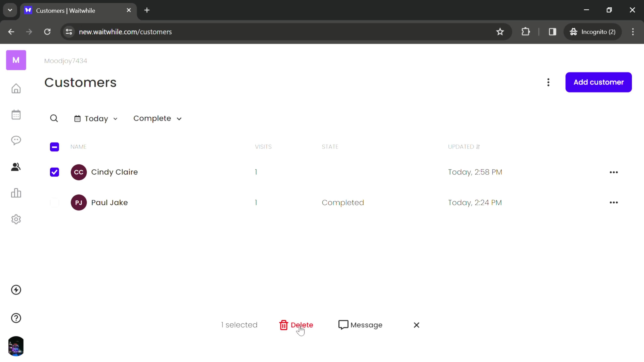The height and width of the screenshot is (362, 644).
Task: Expand the Complete status filter dropdown
Action: coord(157,118)
